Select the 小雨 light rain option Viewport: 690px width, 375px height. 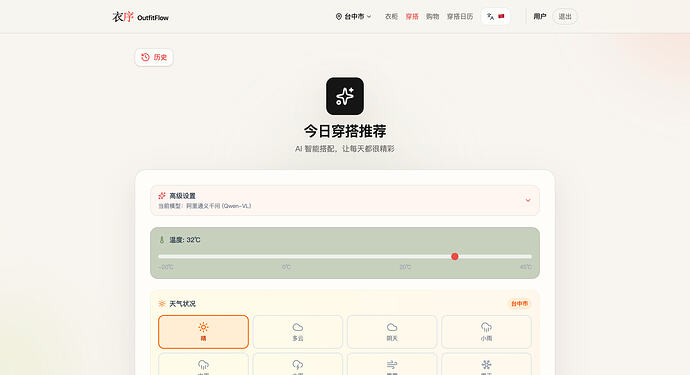coord(486,332)
